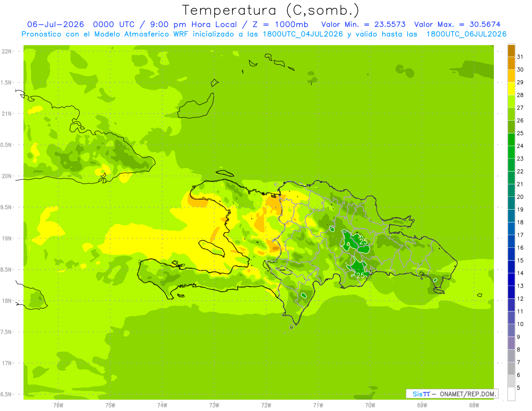Pick the dark orange swatch above 31

pos(511,51)
